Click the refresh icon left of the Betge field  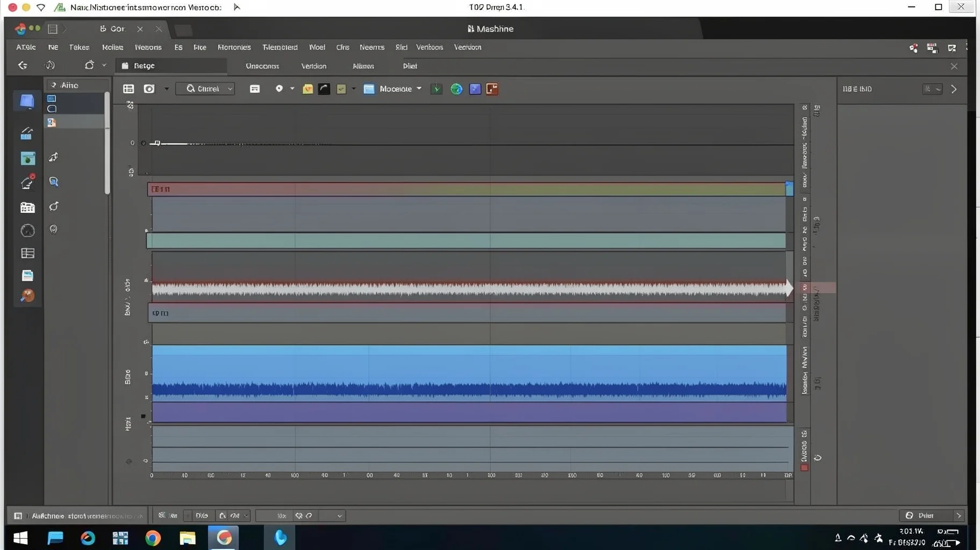(x=89, y=65)
